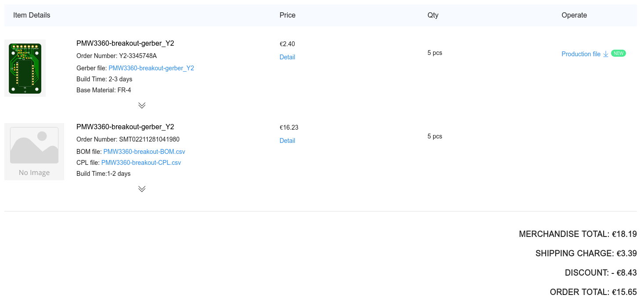Viewport: 644px width, 302px height.
Task: Click the green NEW badge
Action: click(x=619, y=53)
